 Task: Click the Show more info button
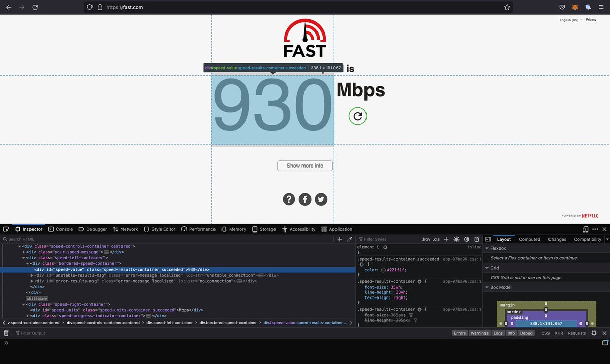(305, 166)
